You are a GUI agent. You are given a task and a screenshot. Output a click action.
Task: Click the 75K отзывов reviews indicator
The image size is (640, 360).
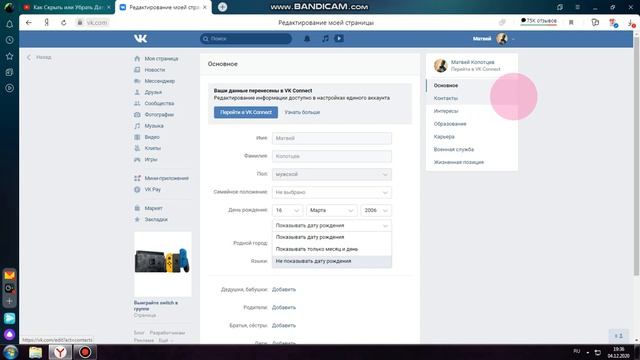pos(539,21)
